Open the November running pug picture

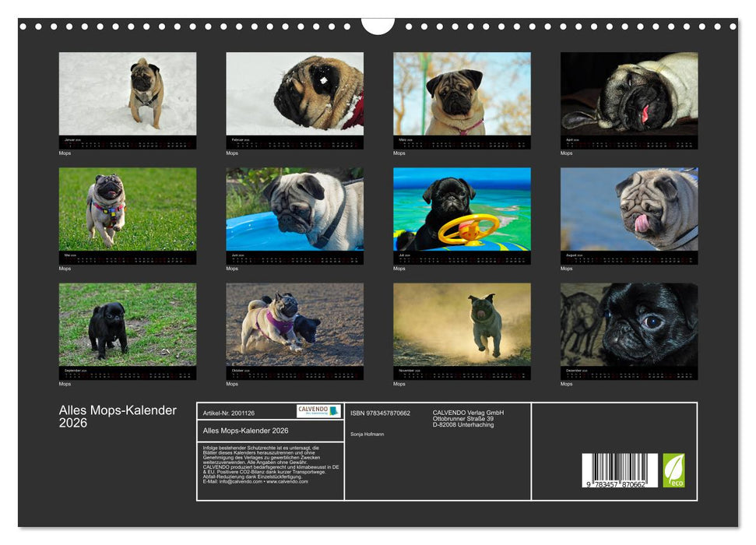coord(462,325)
